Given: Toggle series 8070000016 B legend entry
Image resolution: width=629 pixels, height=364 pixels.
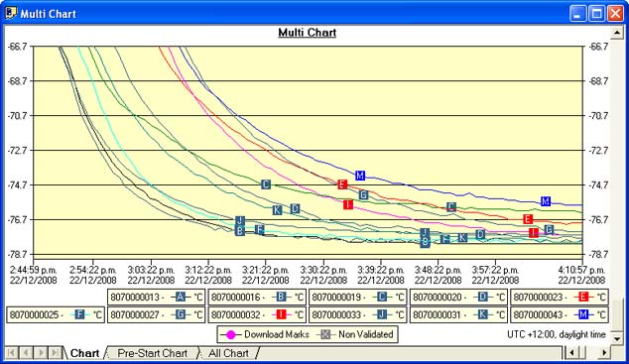Looking at the screenshot, I should tap(257, 298).
